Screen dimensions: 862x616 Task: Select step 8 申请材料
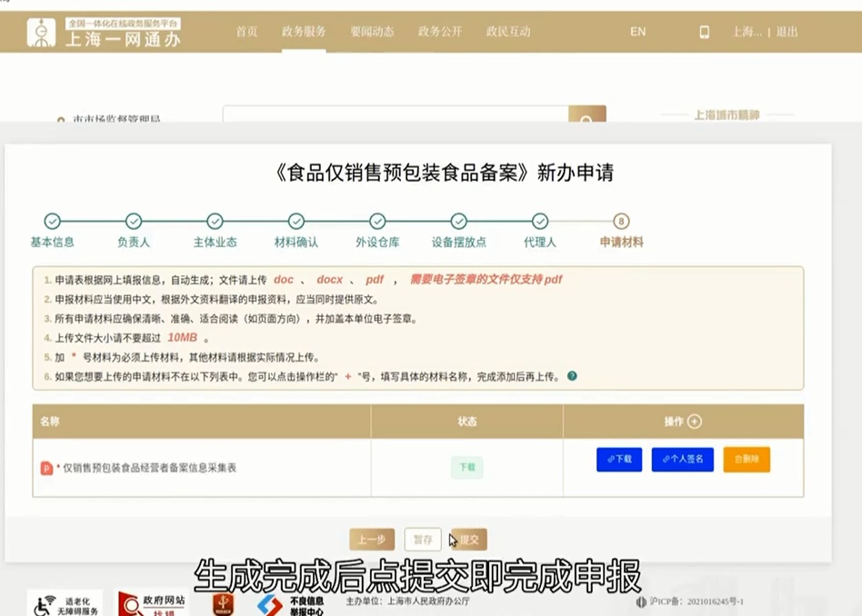(621, 222)
